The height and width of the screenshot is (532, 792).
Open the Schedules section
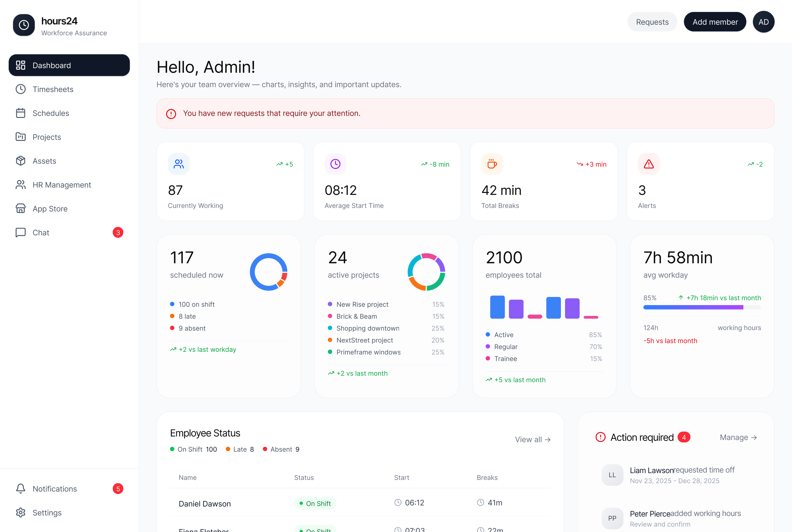tap(69, 113)
